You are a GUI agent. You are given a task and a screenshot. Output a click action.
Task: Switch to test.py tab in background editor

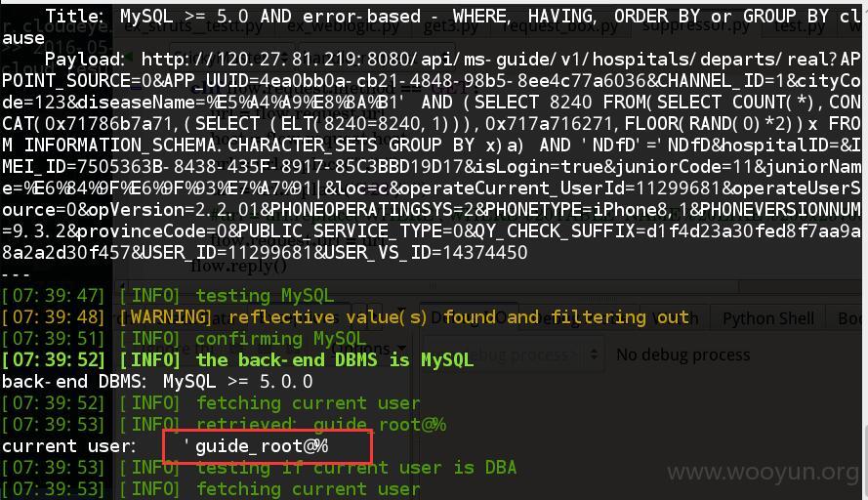pyautogui.click(x=801, y=26)
